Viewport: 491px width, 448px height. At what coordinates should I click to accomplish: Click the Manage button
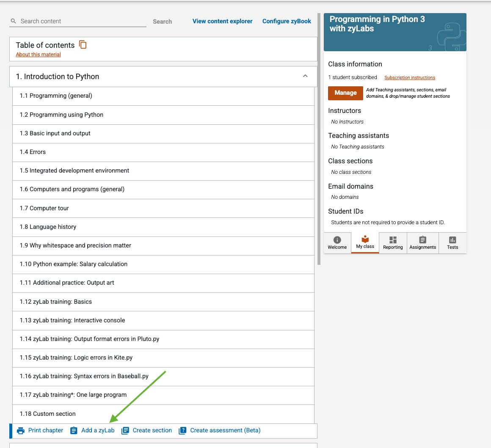coord(345,93)
